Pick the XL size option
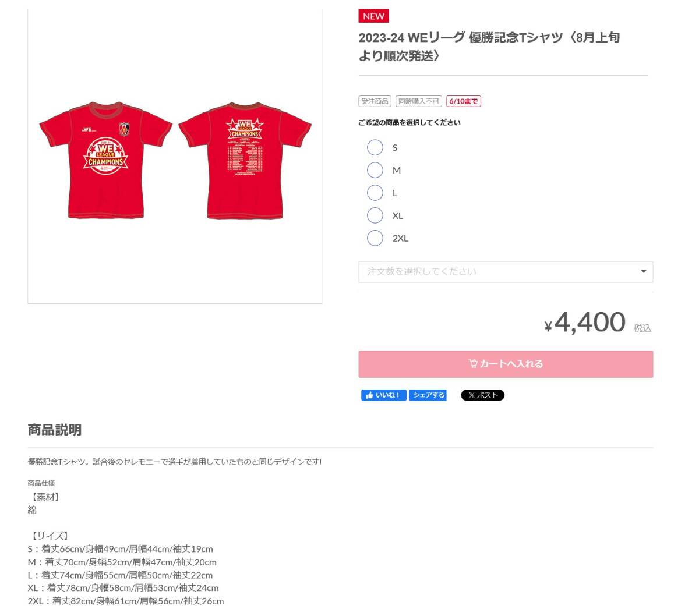The height and width of the screenshot is (616, 699). 375,215
